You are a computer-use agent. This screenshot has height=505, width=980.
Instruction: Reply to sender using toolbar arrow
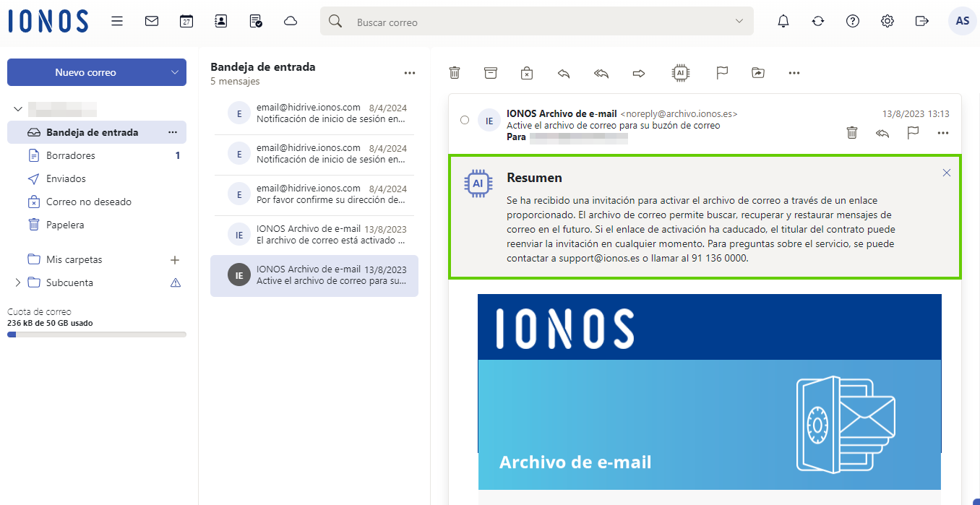coord(564,72)
